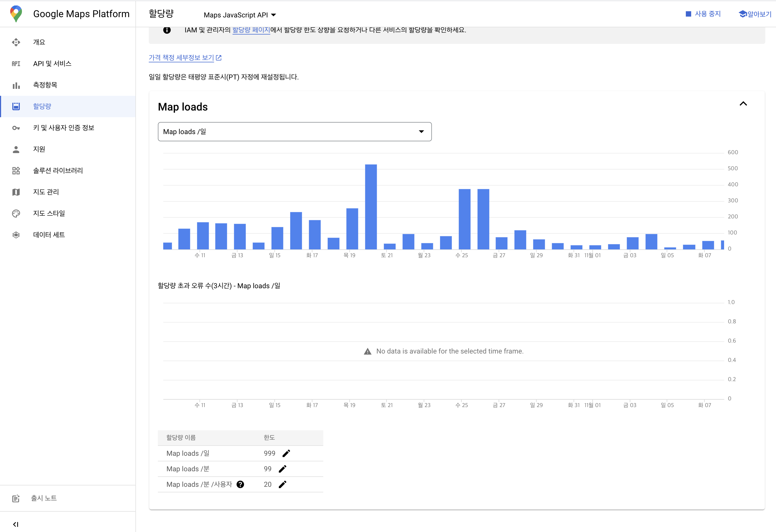Click help icon beside Map loads /분 /사용자
Screen dimensions: 776x532
pos(240,484)
